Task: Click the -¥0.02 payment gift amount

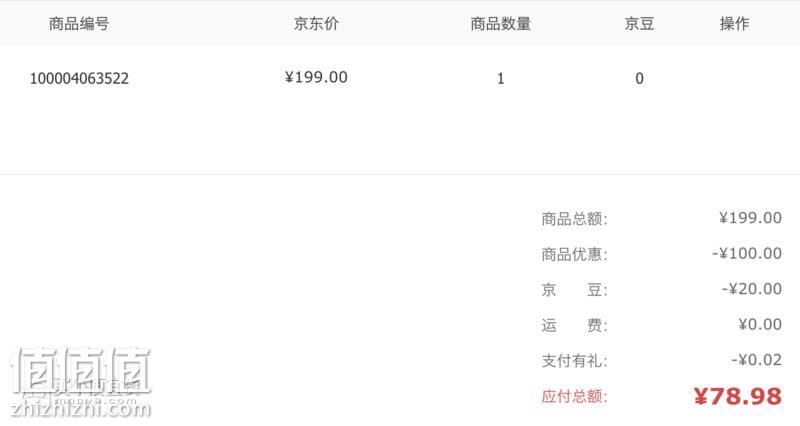Action: 757,360
